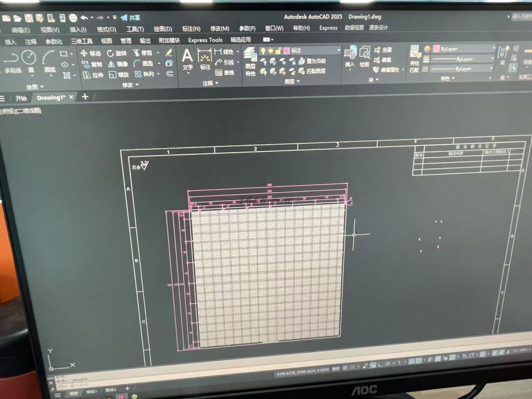
Task: Select the Offset tool icon
Action: coord(170,74)
